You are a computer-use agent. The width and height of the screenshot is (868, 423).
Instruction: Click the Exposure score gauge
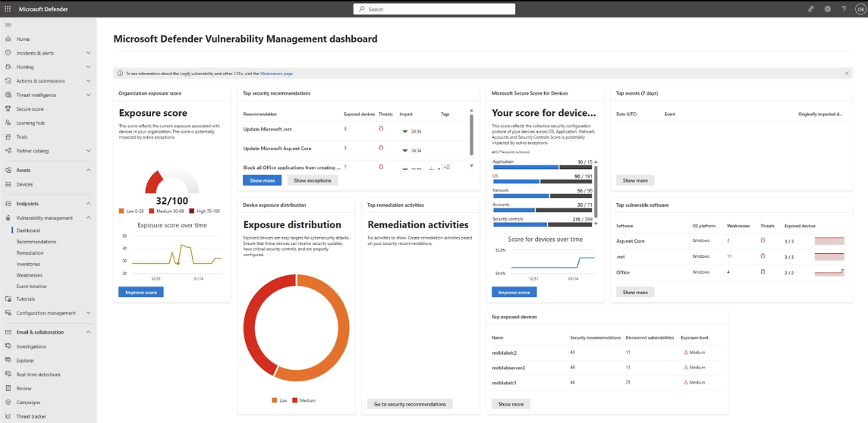click(x=171, y=181)
